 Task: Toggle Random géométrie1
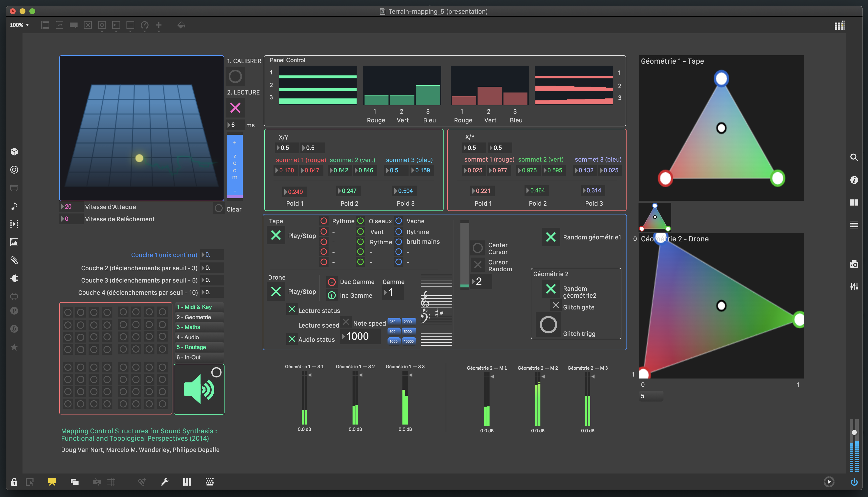pos(551,237)
